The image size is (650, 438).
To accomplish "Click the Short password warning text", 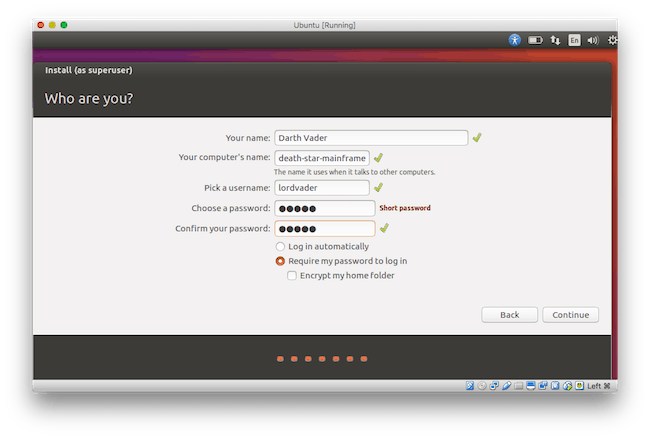I will (405, 208).
